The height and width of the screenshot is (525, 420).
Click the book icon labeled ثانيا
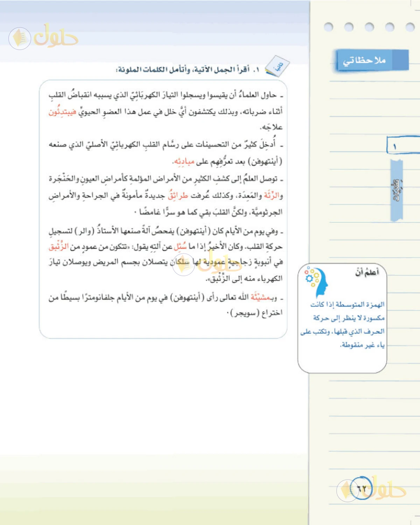point(277,66)
